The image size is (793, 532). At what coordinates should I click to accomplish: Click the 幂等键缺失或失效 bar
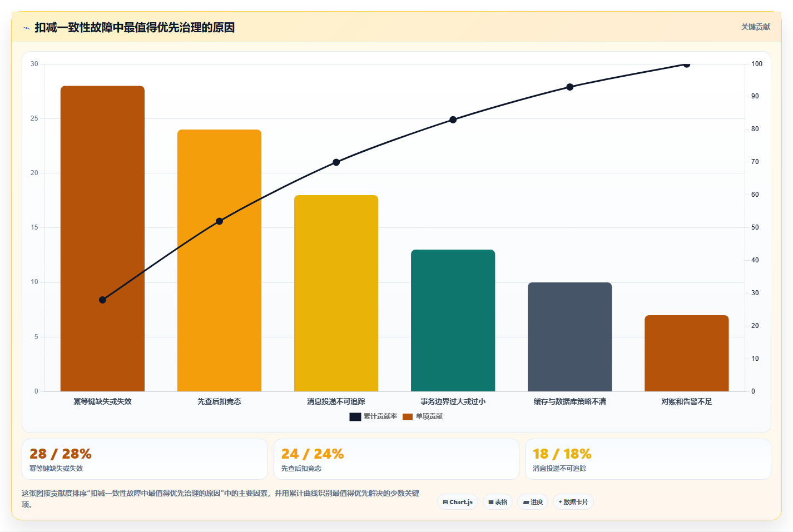coord(102,238)
